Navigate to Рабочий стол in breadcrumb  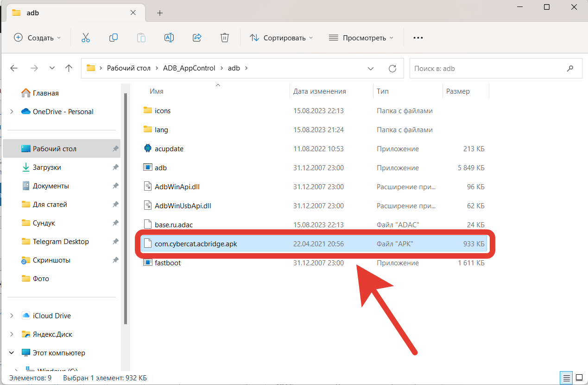pos(129,68)
